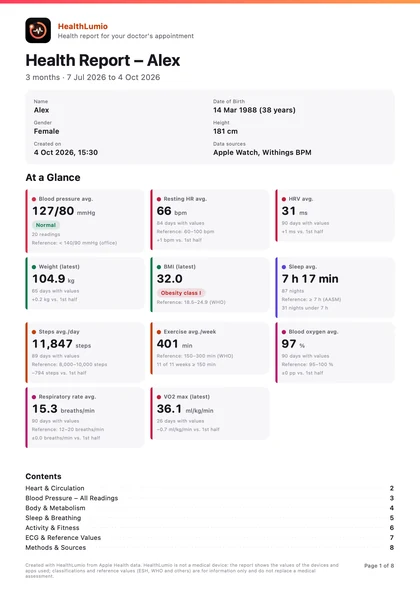This screenshot has width=420, height=595.
Task: Click the 'At a Glance' heading
Action: [x=53, y=178]
